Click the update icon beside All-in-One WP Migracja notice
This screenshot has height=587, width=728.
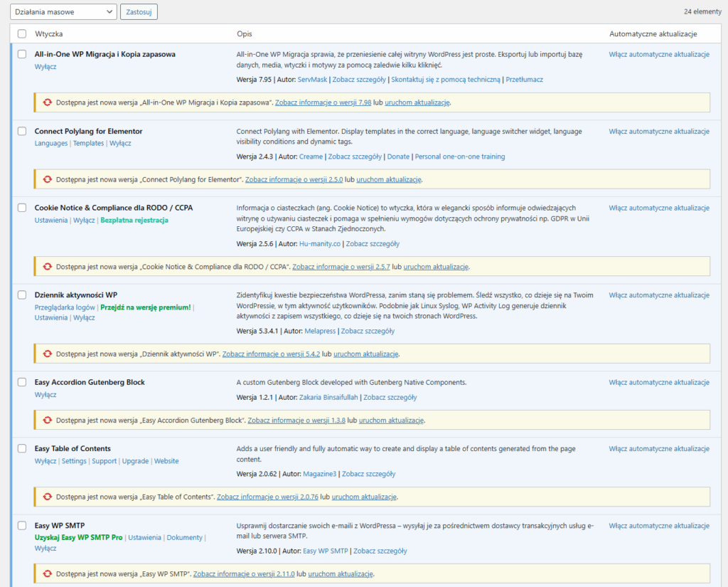point(47,102)
